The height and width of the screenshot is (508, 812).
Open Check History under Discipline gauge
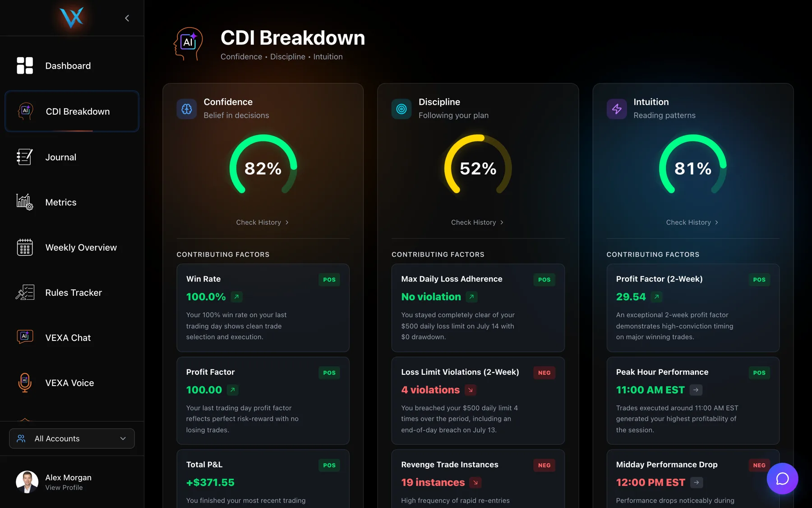pos(477,222)
